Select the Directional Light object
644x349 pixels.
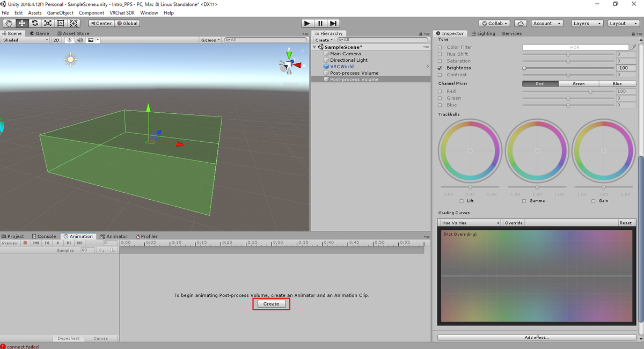click(348, 60)
